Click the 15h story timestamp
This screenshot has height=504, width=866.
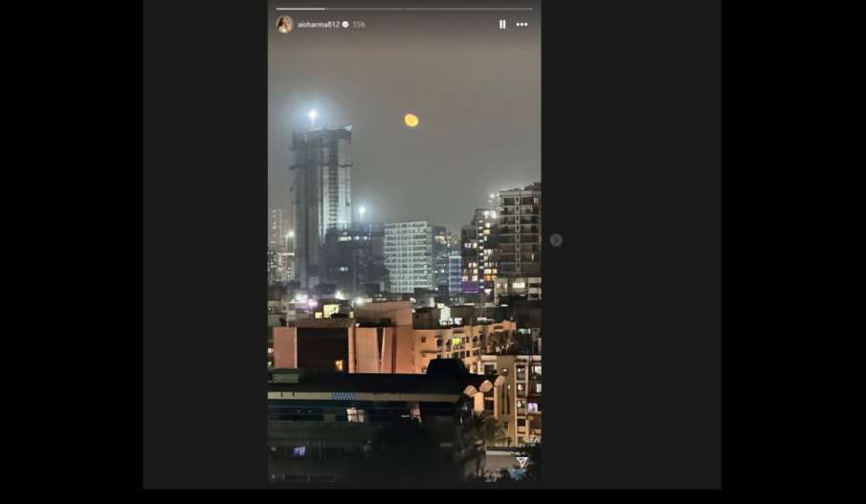tap(359, 24)
